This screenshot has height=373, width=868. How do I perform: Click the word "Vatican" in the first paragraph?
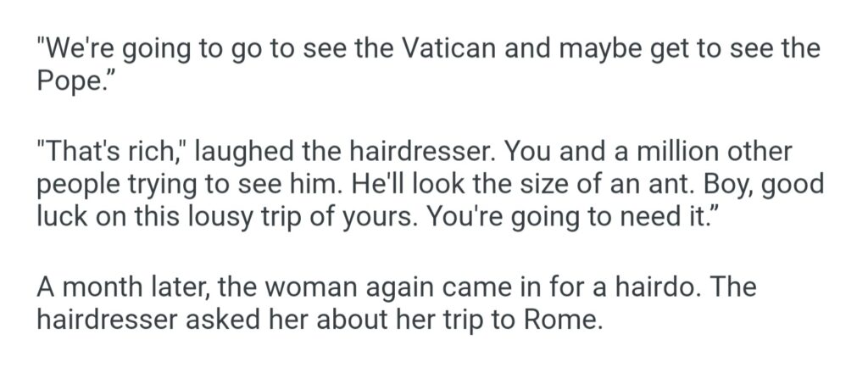click(445, 49)
